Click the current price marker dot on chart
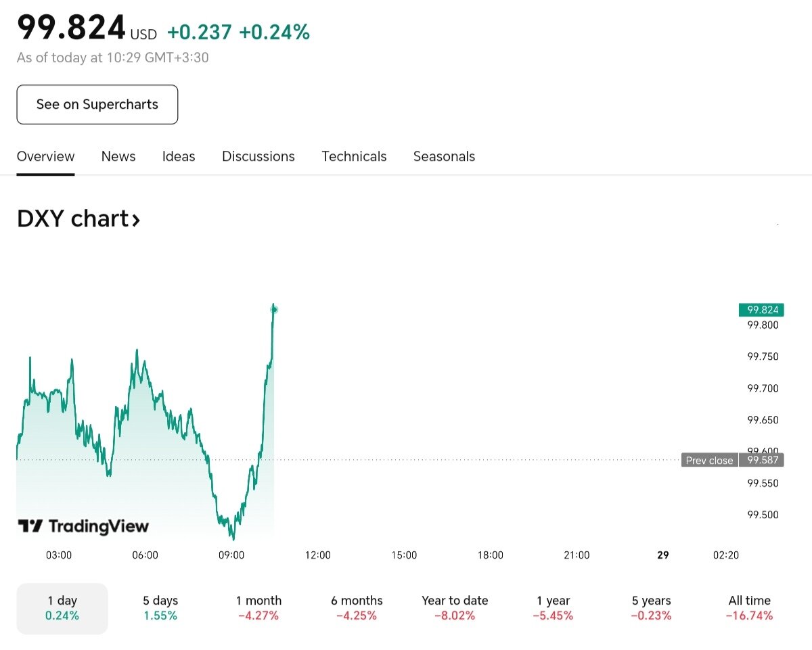The width and height of the screenshot is (812, 650). [274, 310]
